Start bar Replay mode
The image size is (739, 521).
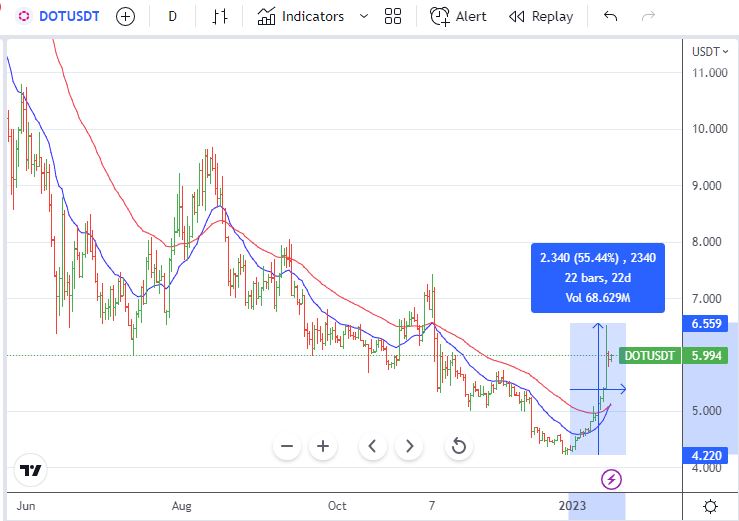click(x=541, y=17)
